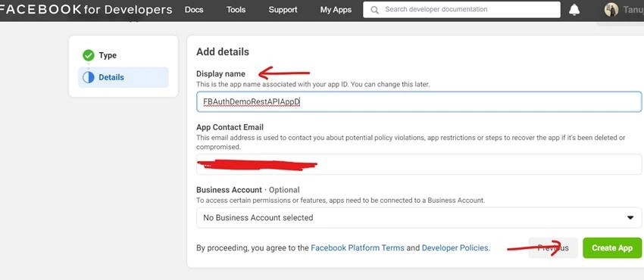The height and width of the screenshot is (280, 644).
Task: Open the Support menu
Action: click(x=283, y=10)
